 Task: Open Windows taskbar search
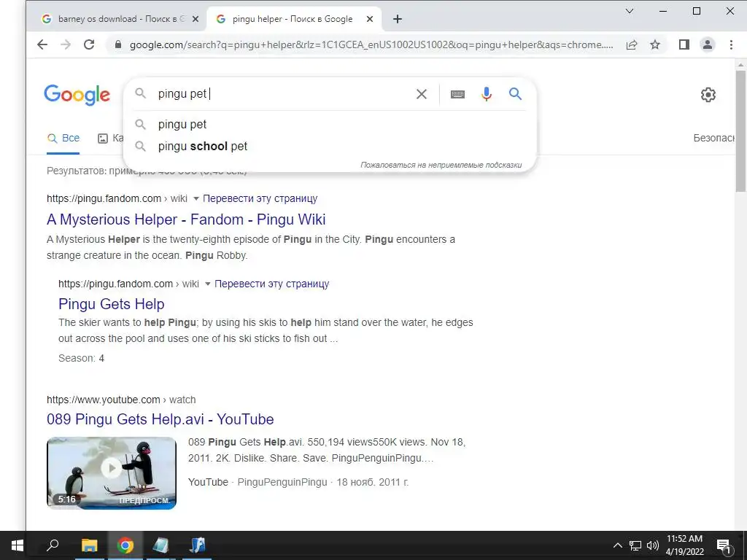[53, 545]
